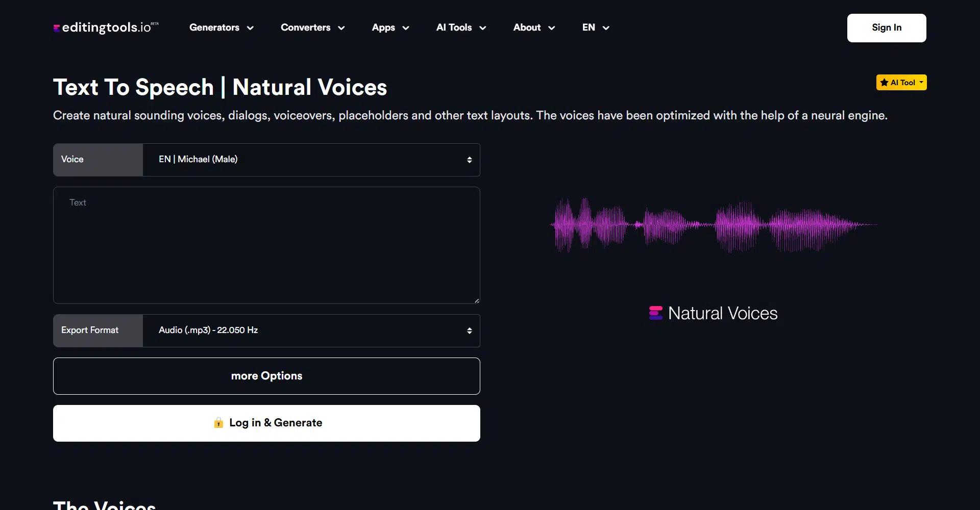Click the Export Format select arrows

(x=469, y=331)
